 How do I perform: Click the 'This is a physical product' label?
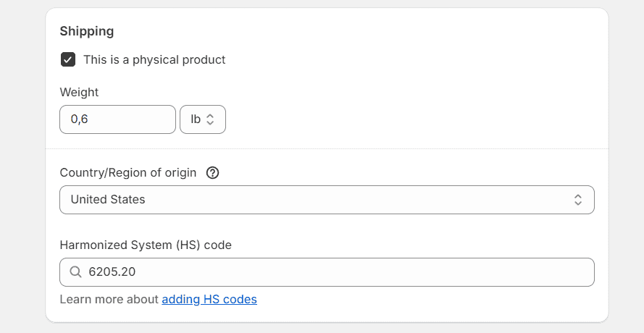154,60
